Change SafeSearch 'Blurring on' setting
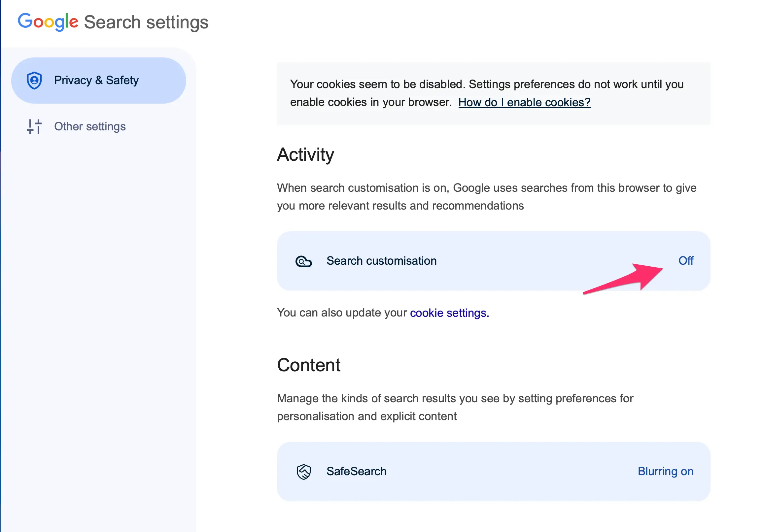Image resolution: width=764 pixels, height=532 pixels. [x=665, y=471]
